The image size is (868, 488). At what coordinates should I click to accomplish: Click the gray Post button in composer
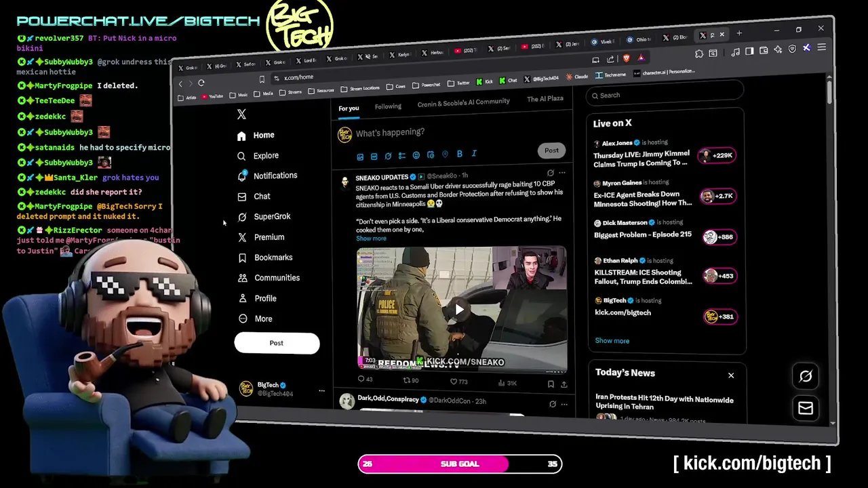pos(551,150)
